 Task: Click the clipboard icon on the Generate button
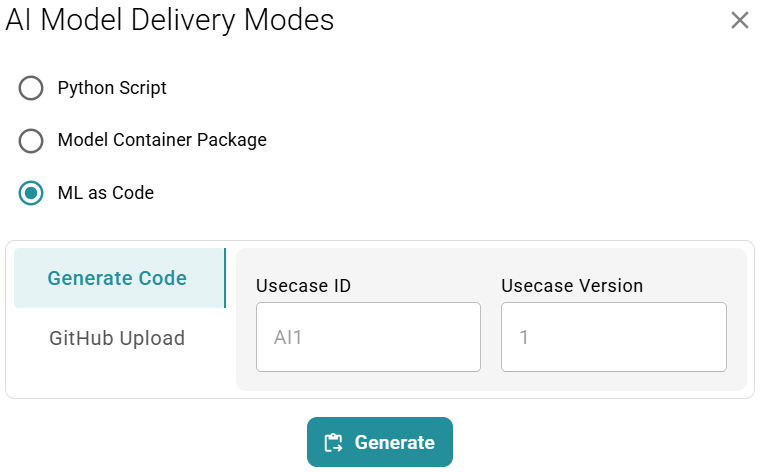(x=334, y=443)
